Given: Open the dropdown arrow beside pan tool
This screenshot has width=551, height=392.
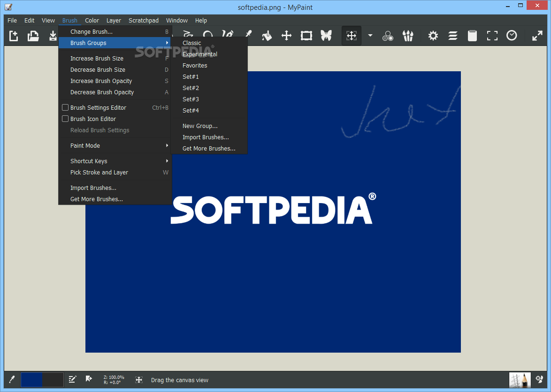Looking at the screenshot, I should pyautogui.click(x=370, y=36).
